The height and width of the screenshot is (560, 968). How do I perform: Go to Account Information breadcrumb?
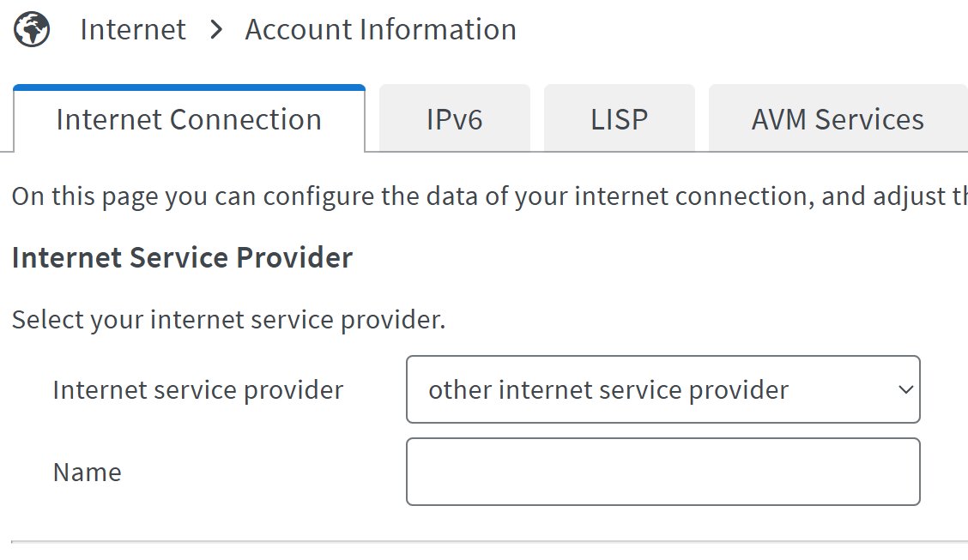pos(381,29)
